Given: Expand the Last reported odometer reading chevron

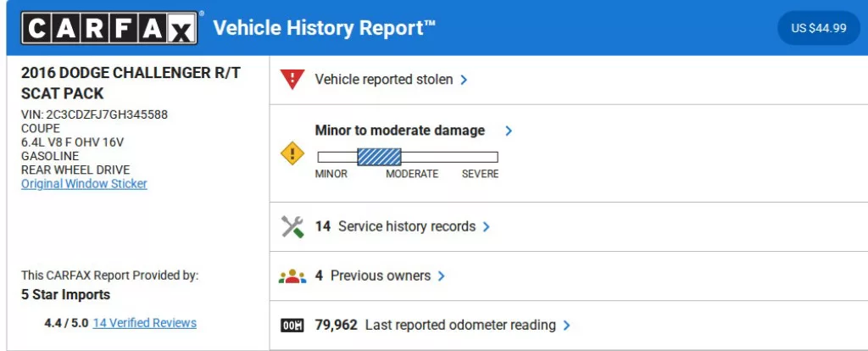Looking at the screenshot, I should tap(566, 326).
